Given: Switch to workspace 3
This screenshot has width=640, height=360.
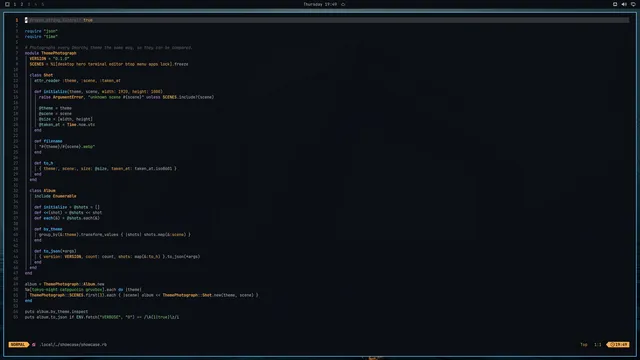Looking at the screenshot, I should point(29,4).
